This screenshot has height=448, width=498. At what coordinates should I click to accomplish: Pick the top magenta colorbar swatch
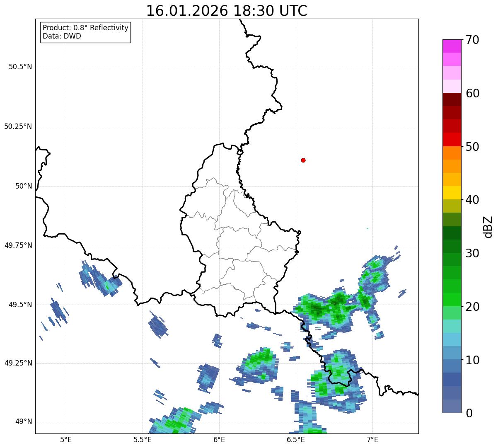pyautogui.click(x=452, y=46)
